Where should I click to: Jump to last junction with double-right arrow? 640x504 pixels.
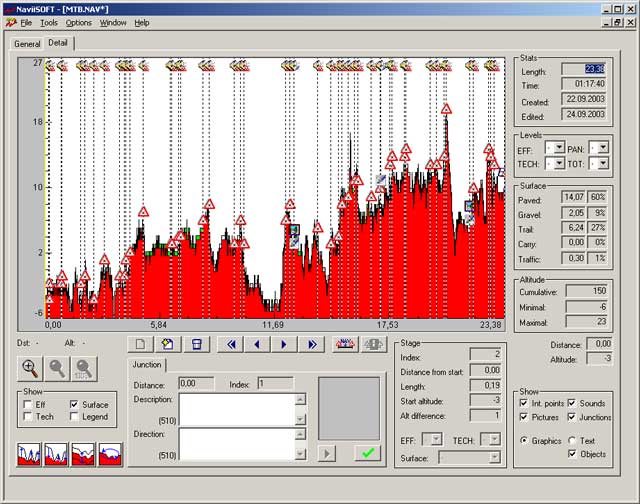[312, 344]
